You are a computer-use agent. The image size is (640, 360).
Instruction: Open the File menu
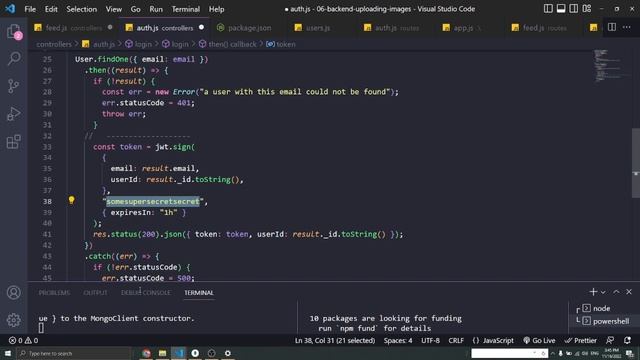(x=30, y=9)
